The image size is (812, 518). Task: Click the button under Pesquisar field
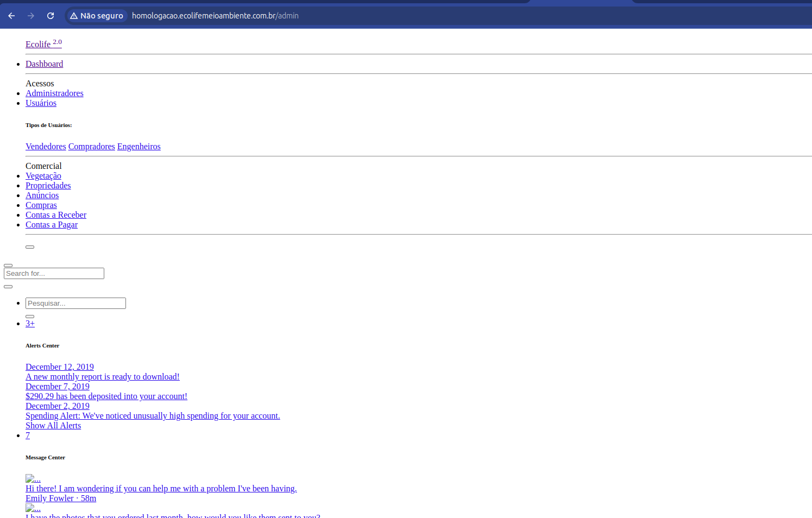(x=30, y=316)
